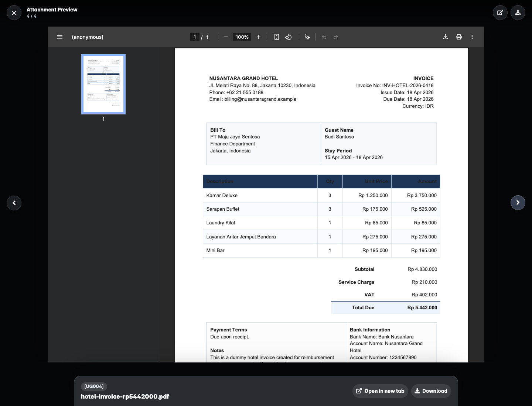Select the page 1 thumbnail

click(x=103, y=84)
